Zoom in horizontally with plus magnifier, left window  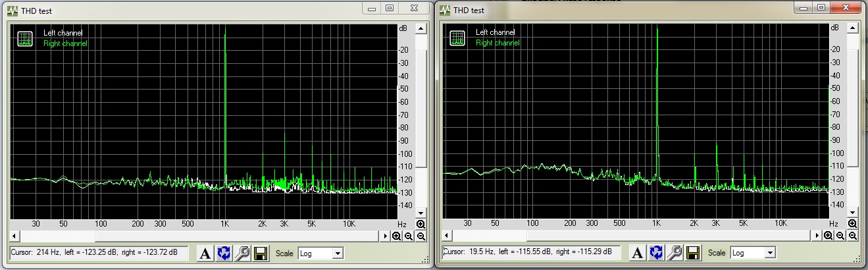397,236
